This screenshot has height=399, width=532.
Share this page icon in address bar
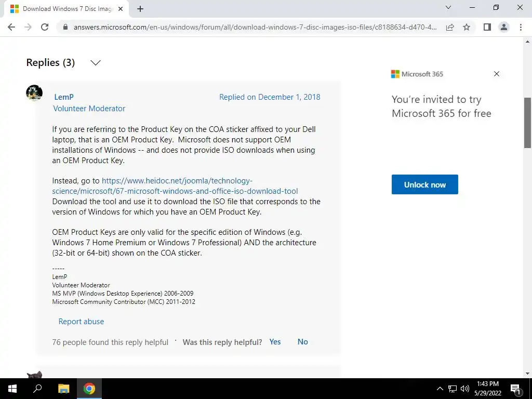click(x=450, y=27)
